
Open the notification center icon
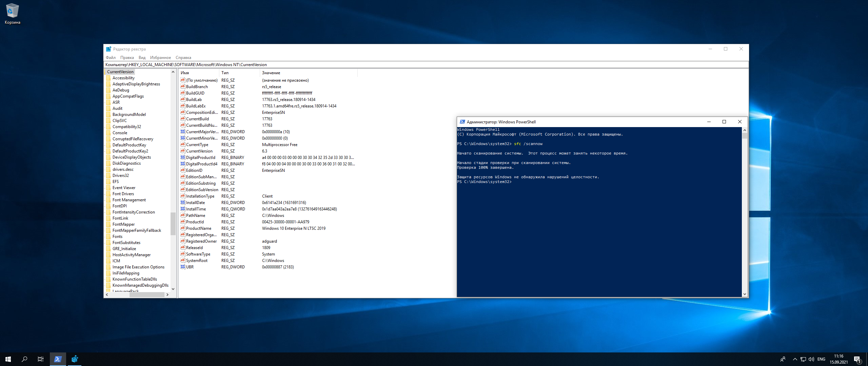(857, 359)
